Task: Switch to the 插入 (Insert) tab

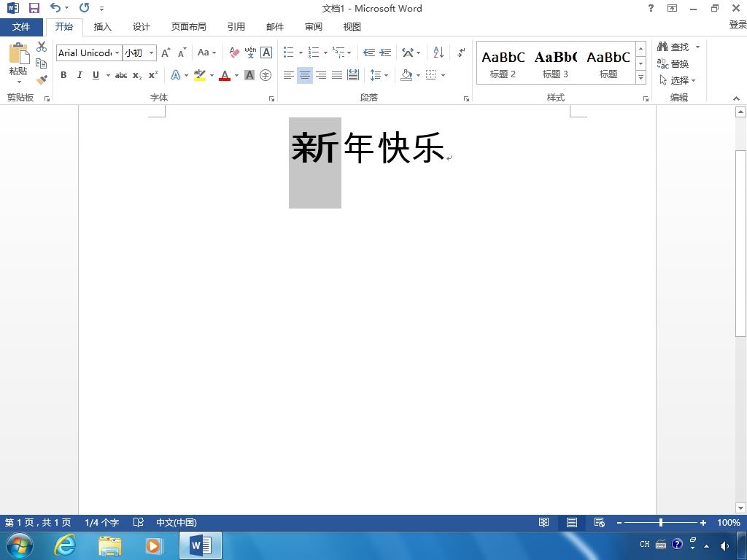Action: [x=102, y=27]
